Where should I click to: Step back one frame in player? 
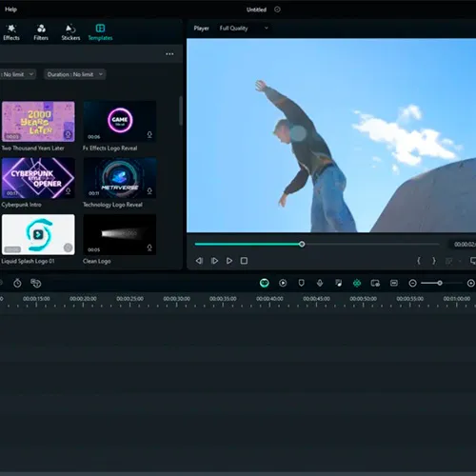click(199, 261)
